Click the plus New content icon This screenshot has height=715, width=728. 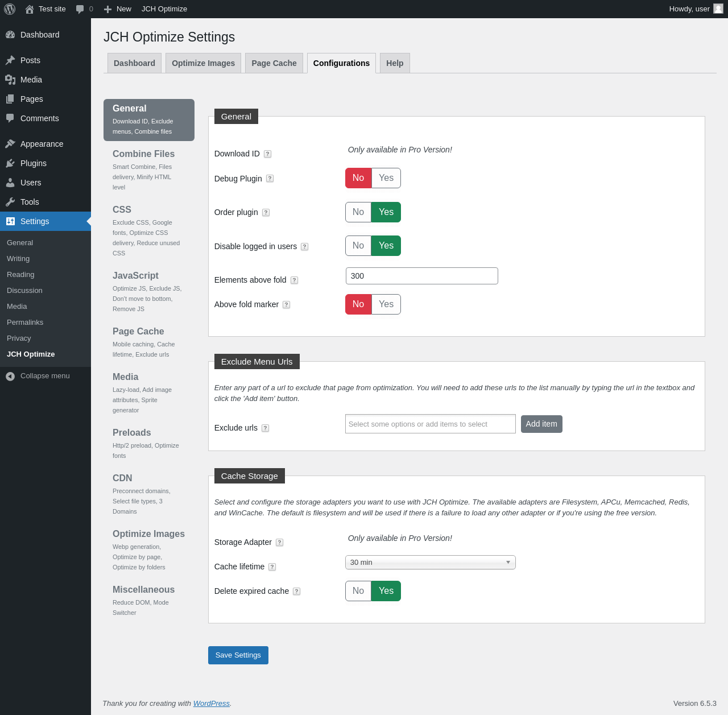(107, 9)
